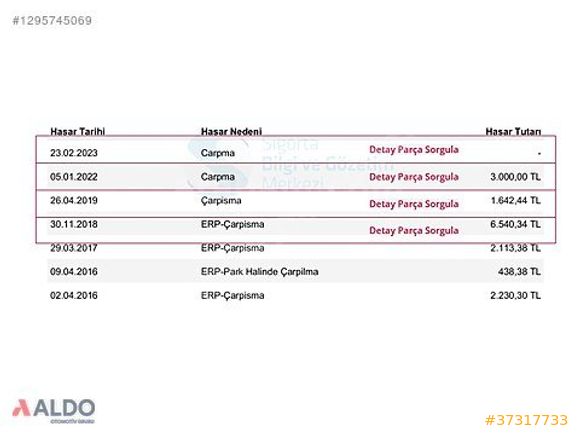
Task: Click the Hasar Tutarı column header
Action: [x=513, y=131]
